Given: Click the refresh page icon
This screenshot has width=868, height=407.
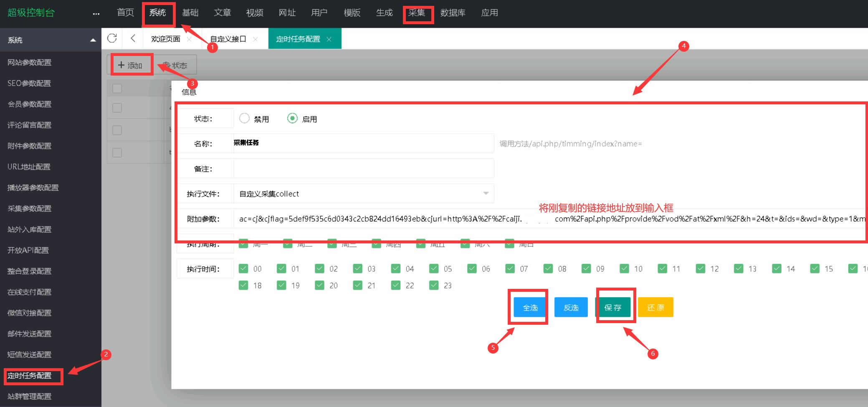Looking at the screenshot, I should point(112,38).
